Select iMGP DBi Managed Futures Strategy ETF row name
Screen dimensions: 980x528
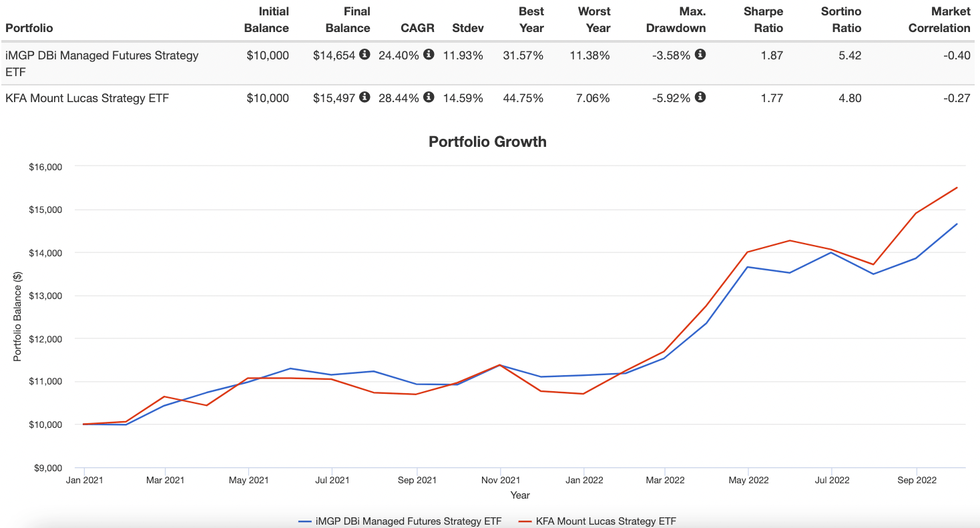click(x=102, y=63)
